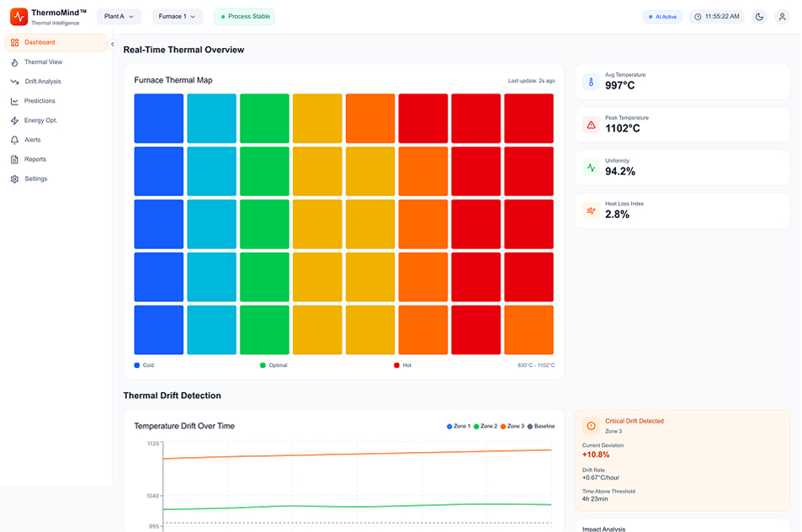Click the Critical Drift alert icon

pos(591,426)
